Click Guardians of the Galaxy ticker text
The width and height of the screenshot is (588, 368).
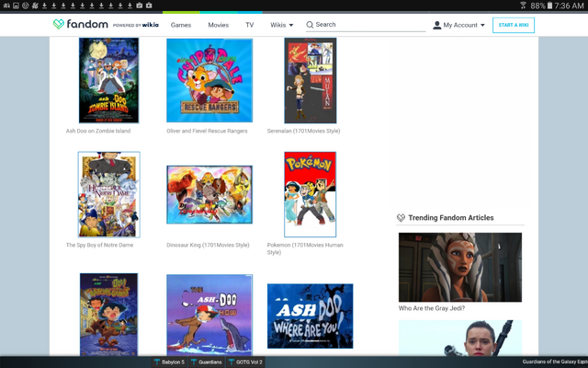pyautogui.click(x=555, y=362)
